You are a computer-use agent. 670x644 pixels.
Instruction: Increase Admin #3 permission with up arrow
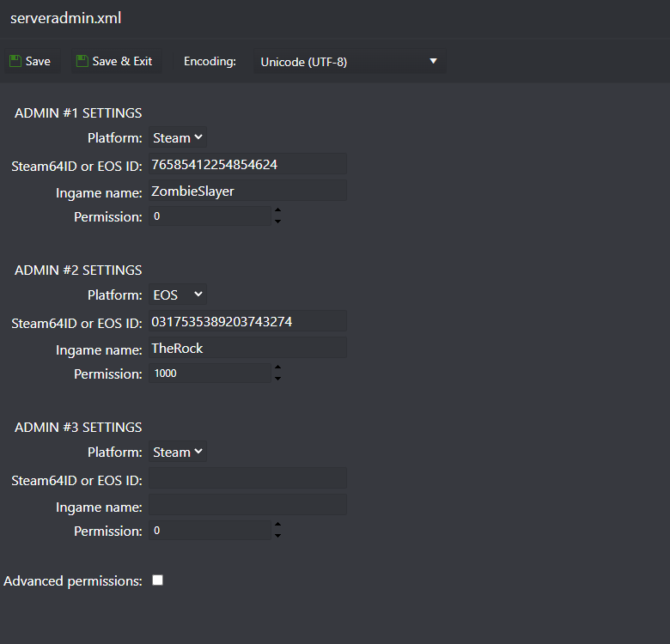click(277, 525)
